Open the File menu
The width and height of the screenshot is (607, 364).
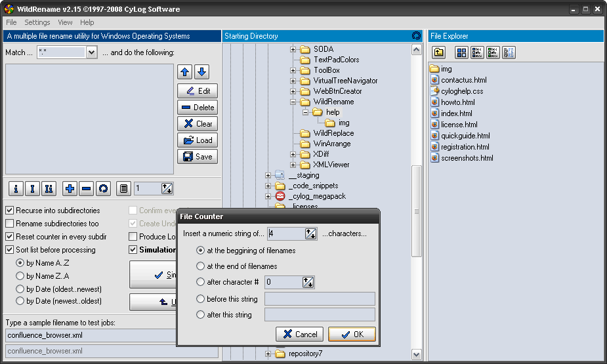pyautogui.click(x=11, y=22)
